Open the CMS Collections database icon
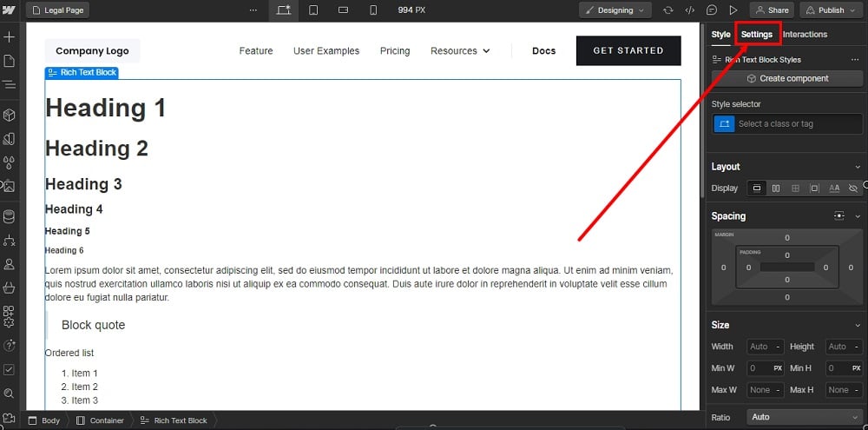The height and width of the screenshot is (430, 868). [x=9, y=216]
